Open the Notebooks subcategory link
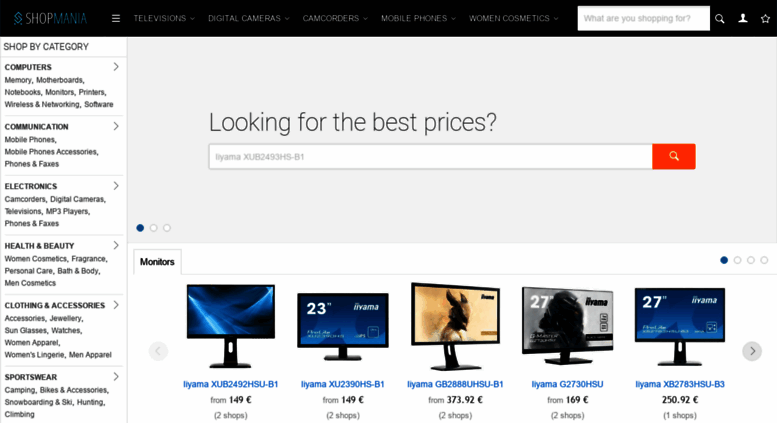777x423 pixels. click(22, 92)
